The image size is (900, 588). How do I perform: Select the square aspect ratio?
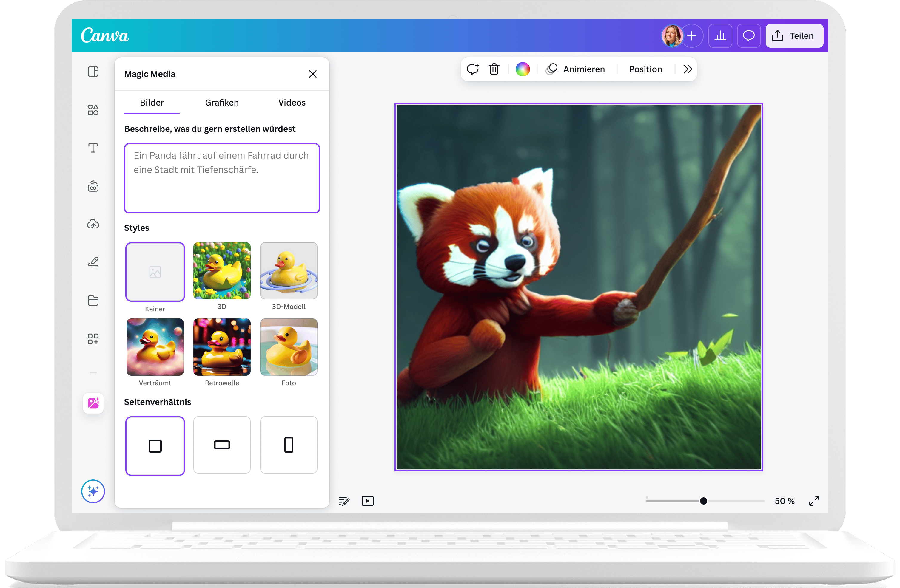155,445
